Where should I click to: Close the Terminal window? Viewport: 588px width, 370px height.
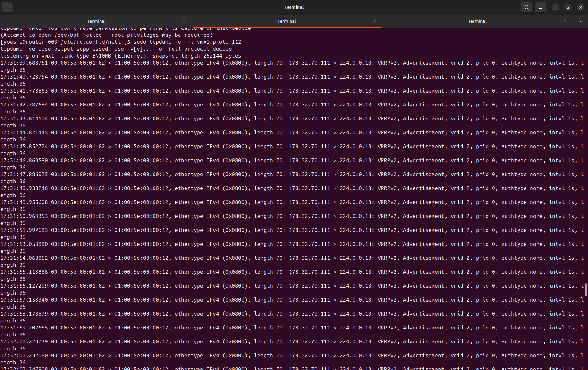click(x=580, y=7)
